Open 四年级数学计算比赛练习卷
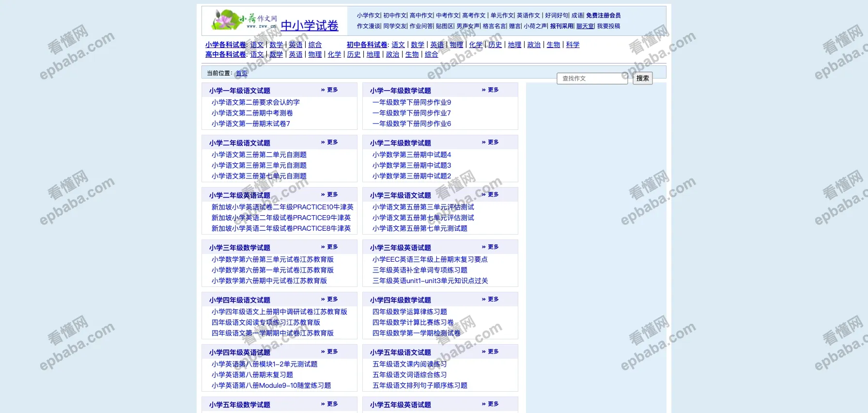The image size is (868, 413). pos(413,322)
